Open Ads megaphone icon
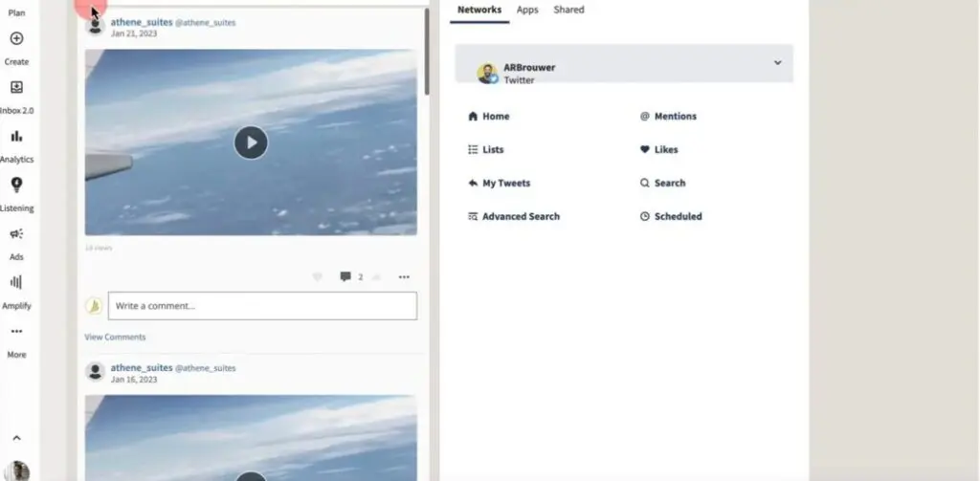Viewport: 980px width, 481px height. coord(16,234)
